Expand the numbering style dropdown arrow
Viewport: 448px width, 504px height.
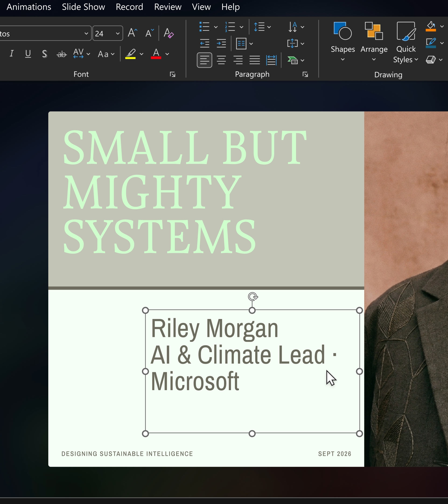tap(241, 27)
